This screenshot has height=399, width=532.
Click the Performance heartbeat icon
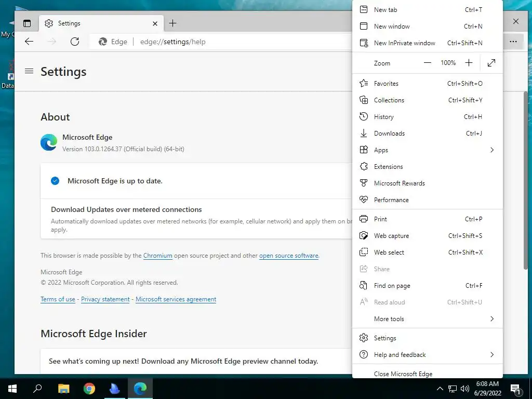(x=364, y=199)
